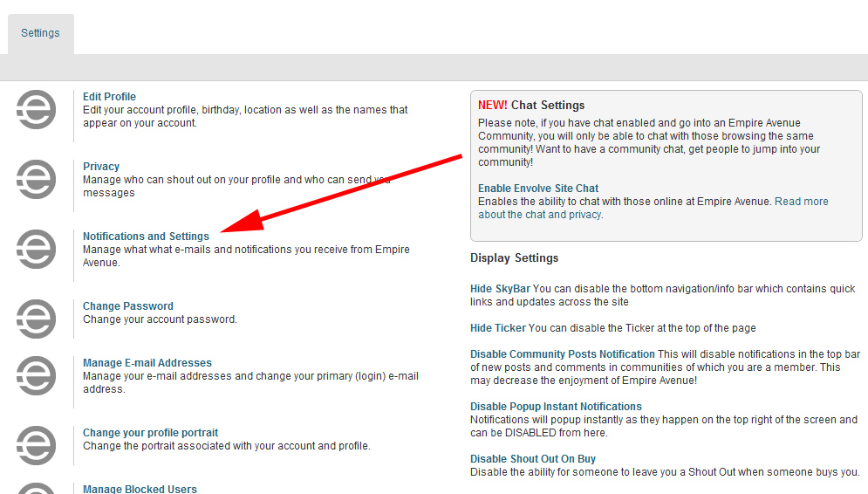Open Manage Blocked Users link
Image resolution: width=868 pixels, height=494 pixels.
coord(140,489)
